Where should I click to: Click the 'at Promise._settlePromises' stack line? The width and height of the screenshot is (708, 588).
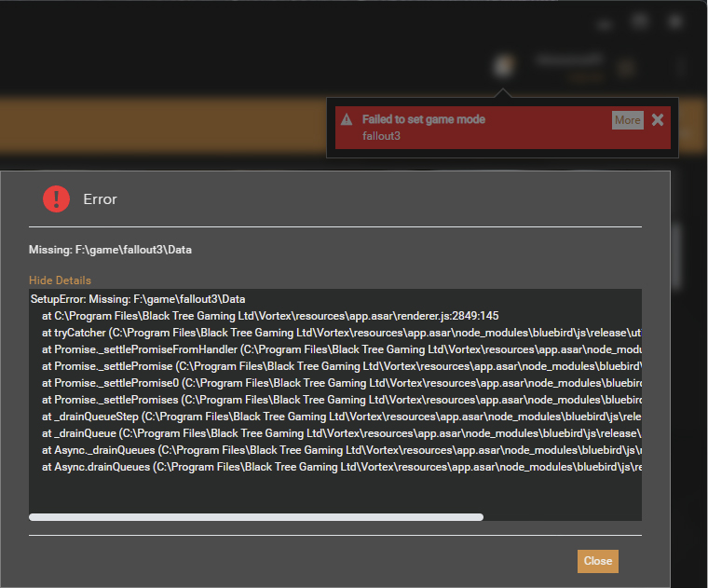341,400
